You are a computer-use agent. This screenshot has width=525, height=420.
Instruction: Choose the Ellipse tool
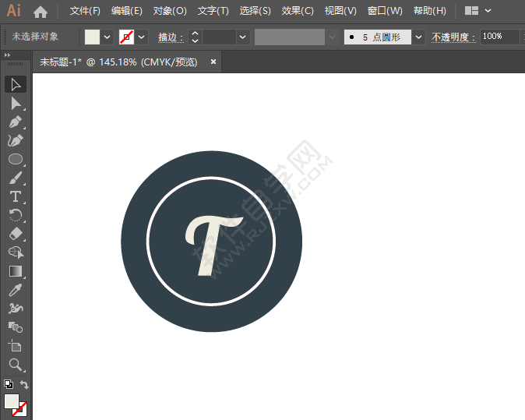point(15,159)
